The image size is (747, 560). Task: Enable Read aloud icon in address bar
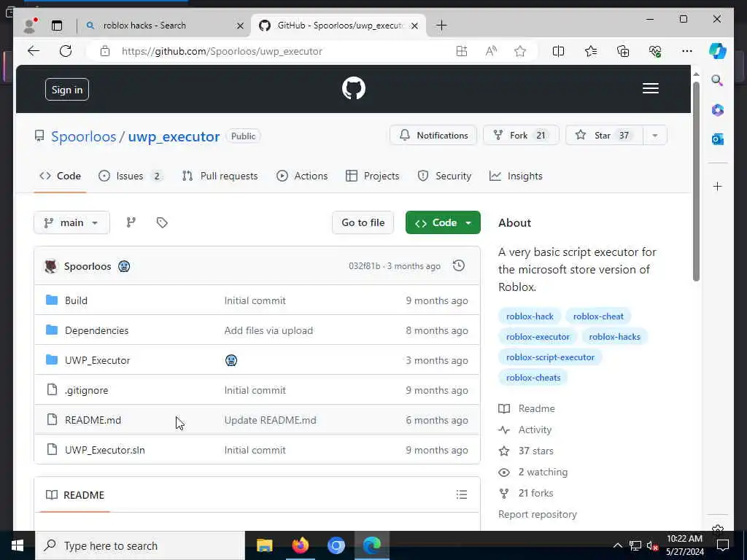click(491, 51)
